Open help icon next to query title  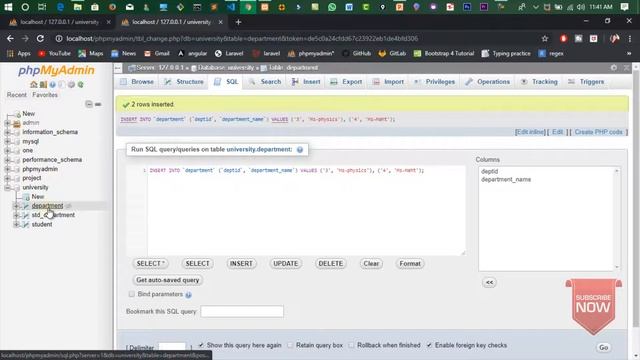click(300, 150)
